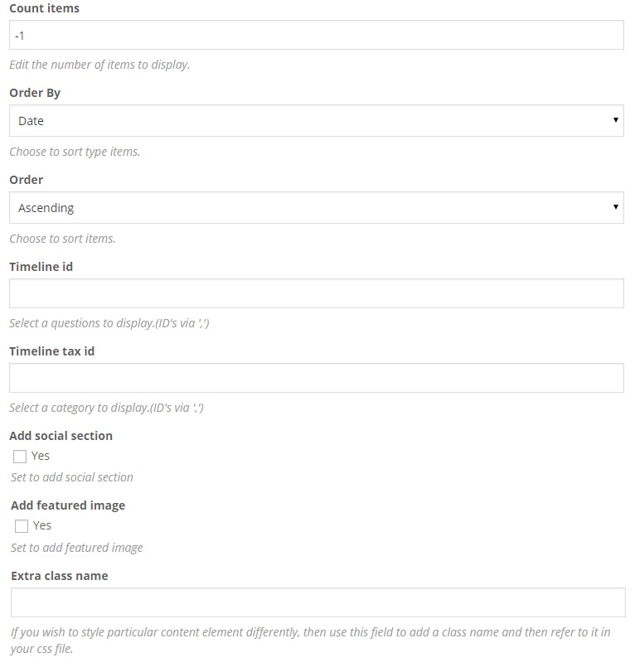Image resolution: width=635 pixels, height=672 pixels.
Task: Focus the Timeline id text field
Action: click(316, 294)
